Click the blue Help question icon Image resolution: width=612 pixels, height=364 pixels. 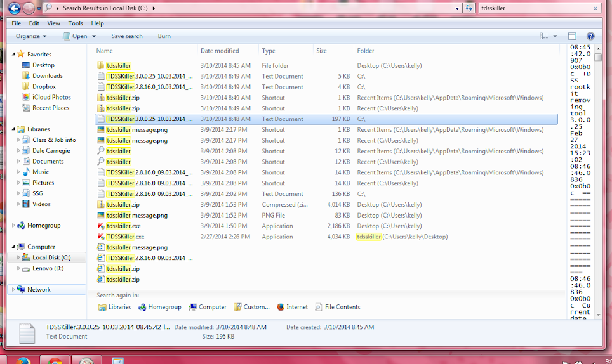coord(590,36)
